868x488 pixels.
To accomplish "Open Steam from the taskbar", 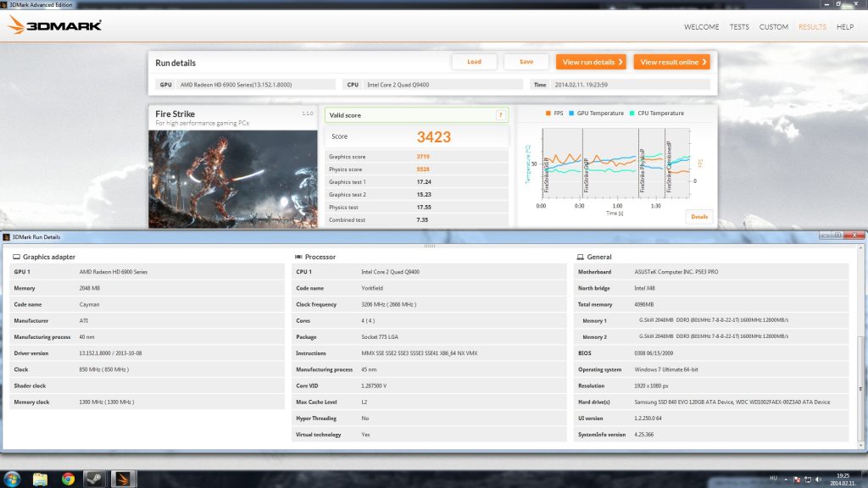I will tap(95, 479).
